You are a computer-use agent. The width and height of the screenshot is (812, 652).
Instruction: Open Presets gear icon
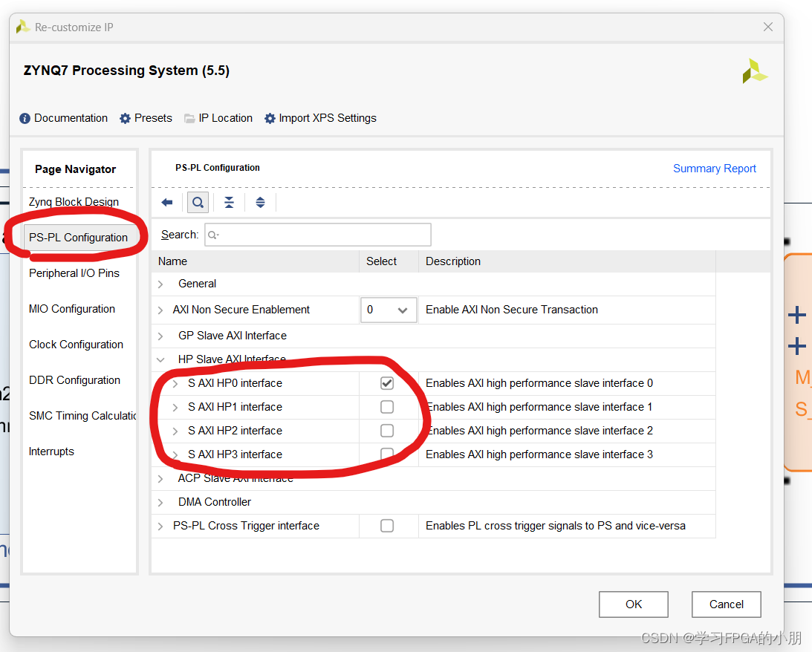click(x=126, y=119)
